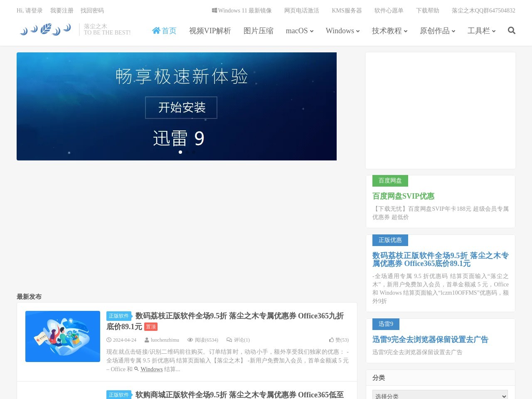
Task: Click the comment bubble icon beside 评论(1)
Action: pyautogui.click(x=229, y=340)
